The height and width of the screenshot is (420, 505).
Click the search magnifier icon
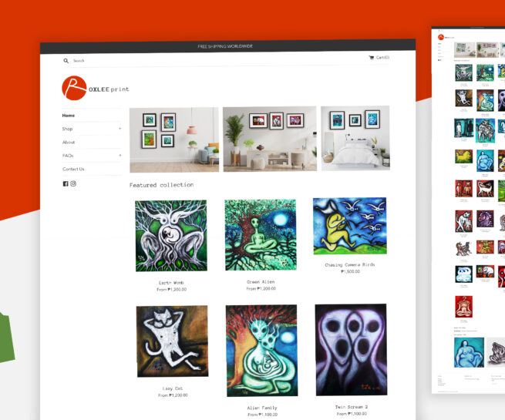click(x=66, y=61)
